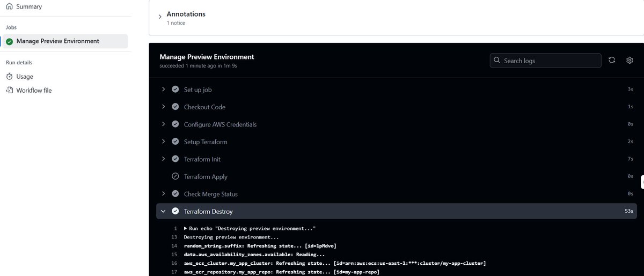
Task: Expand the Checkout Code step
Action: coord(163,107)
